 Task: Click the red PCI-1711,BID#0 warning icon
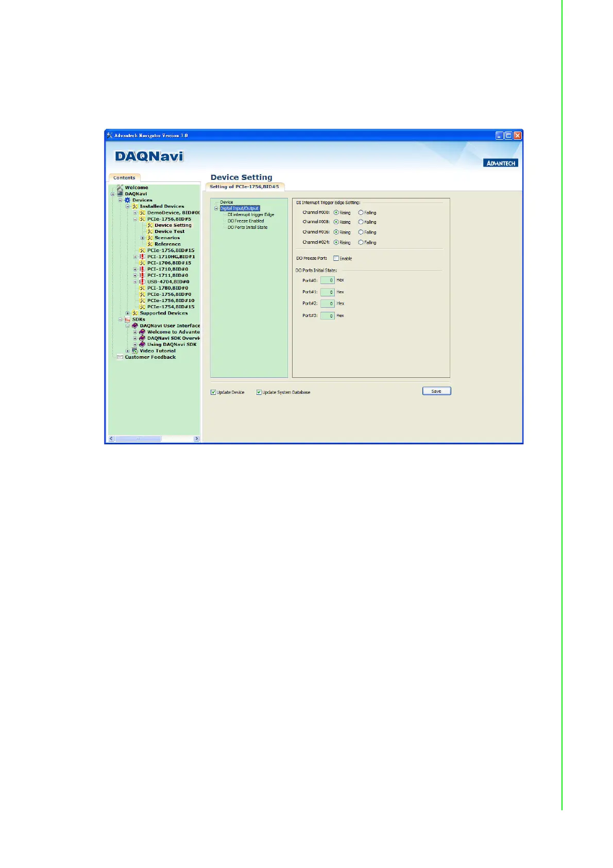pyautogui.click(x=142, y=275)
